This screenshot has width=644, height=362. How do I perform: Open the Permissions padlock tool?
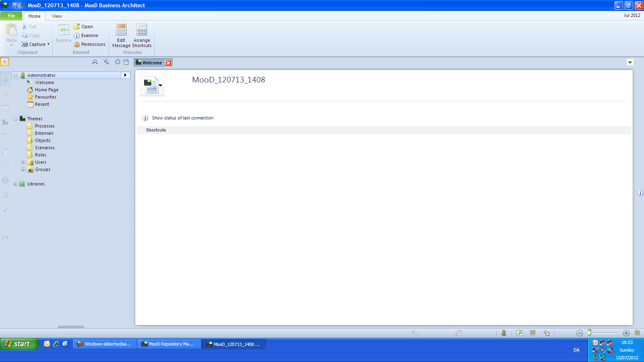tap(77, 44)
